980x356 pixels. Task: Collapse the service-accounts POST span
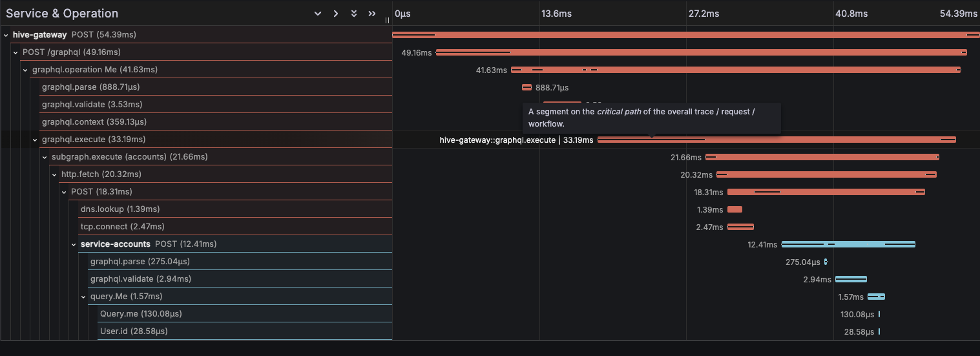74,244
